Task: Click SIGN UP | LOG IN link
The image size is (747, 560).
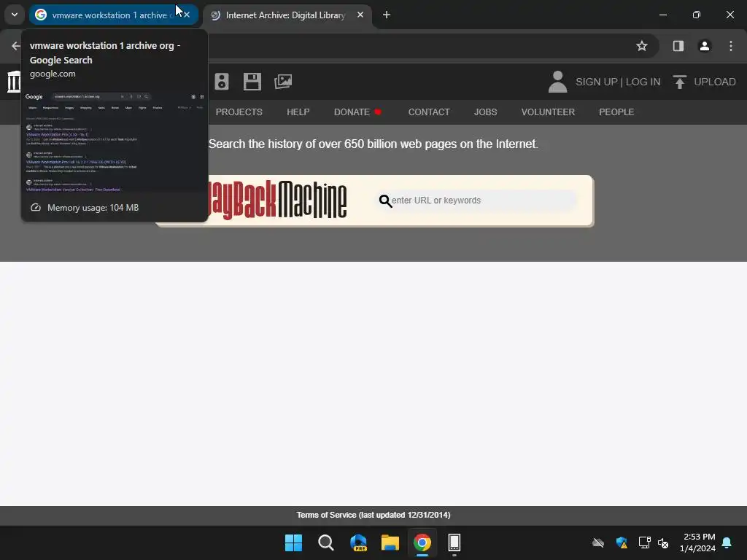Action: tap(618, 82)
